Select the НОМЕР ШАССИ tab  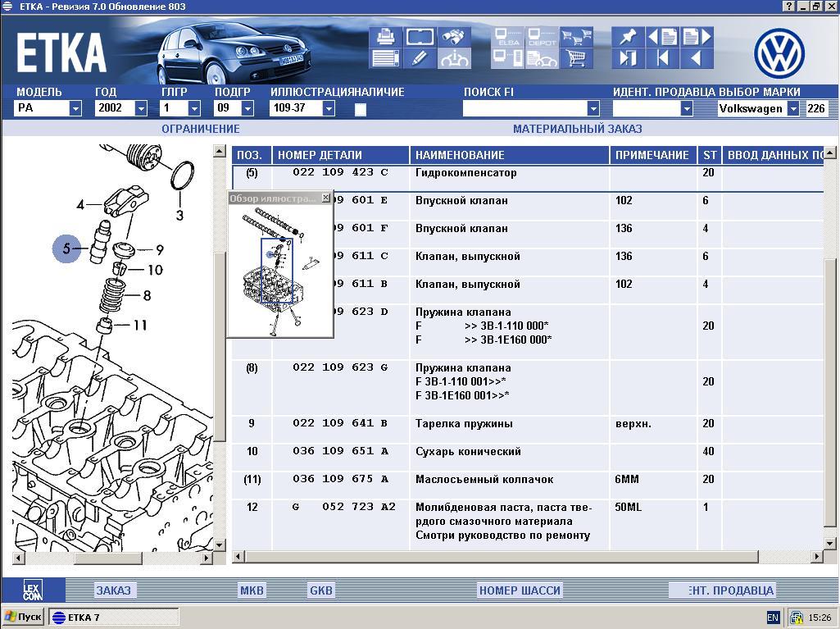(520, 590)
